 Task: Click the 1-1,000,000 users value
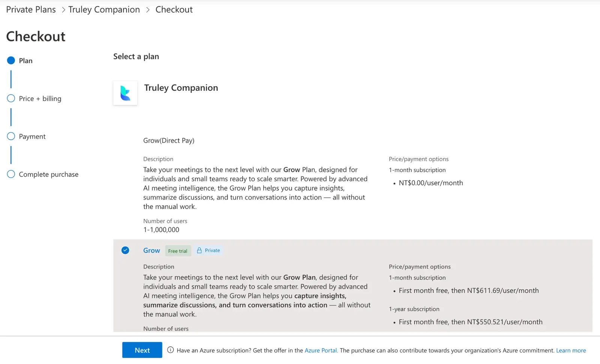pos(161,230)
